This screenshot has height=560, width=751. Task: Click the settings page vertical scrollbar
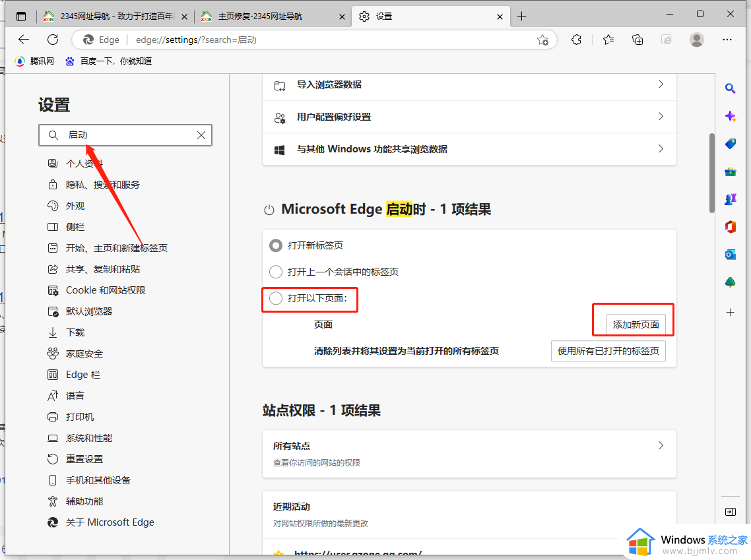pos(712,172)
